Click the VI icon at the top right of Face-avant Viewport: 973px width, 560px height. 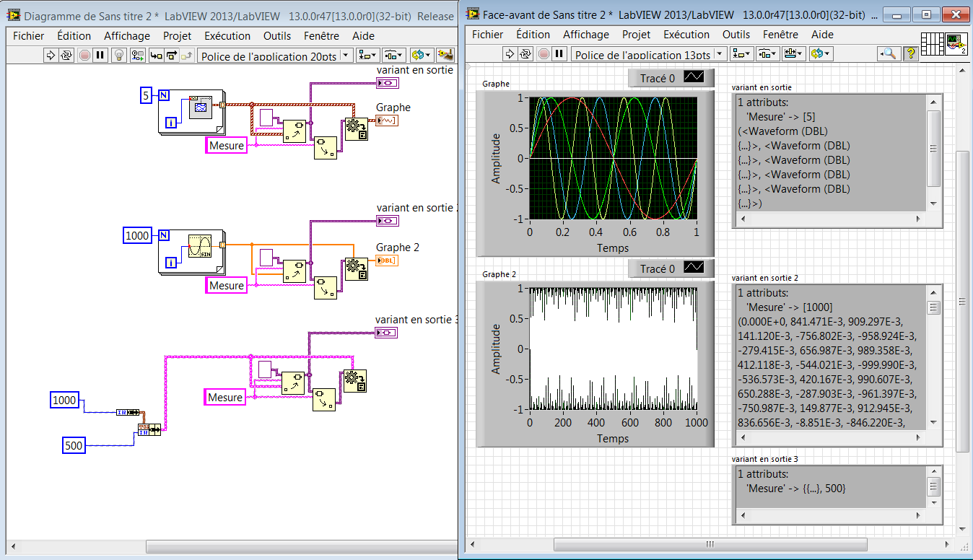point(956,44)
